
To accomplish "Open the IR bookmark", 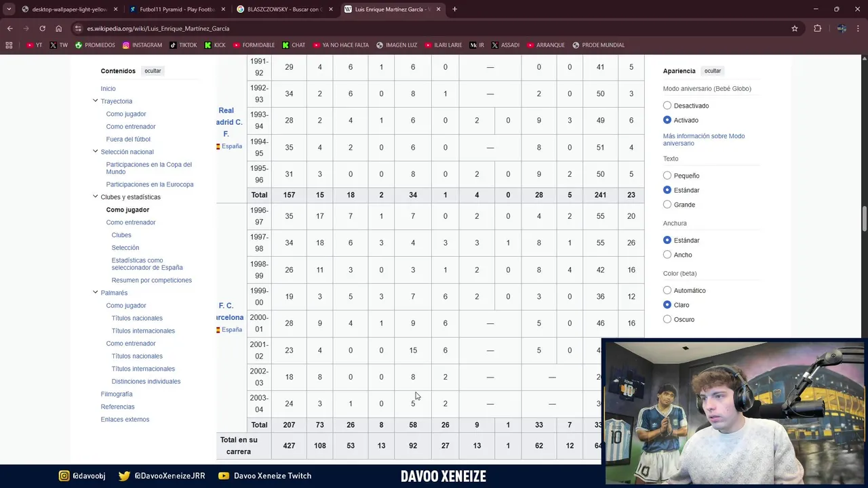I will point(477,45).
